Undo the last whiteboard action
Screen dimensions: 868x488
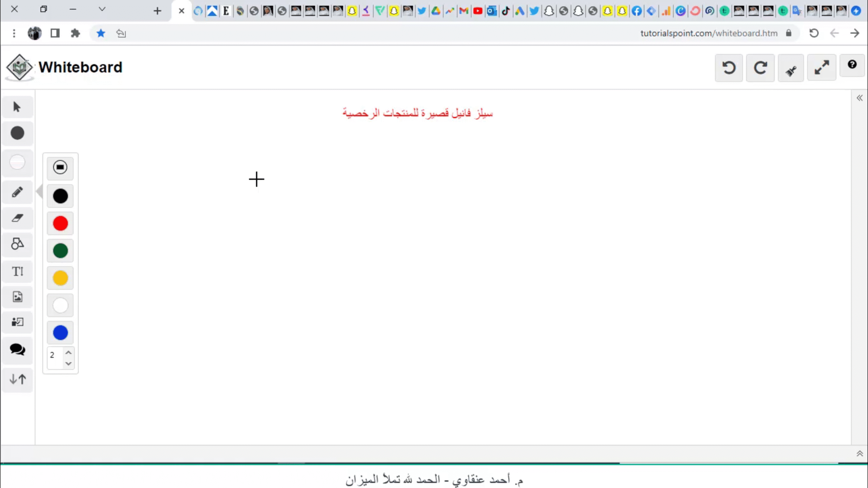tap(729, 68)
